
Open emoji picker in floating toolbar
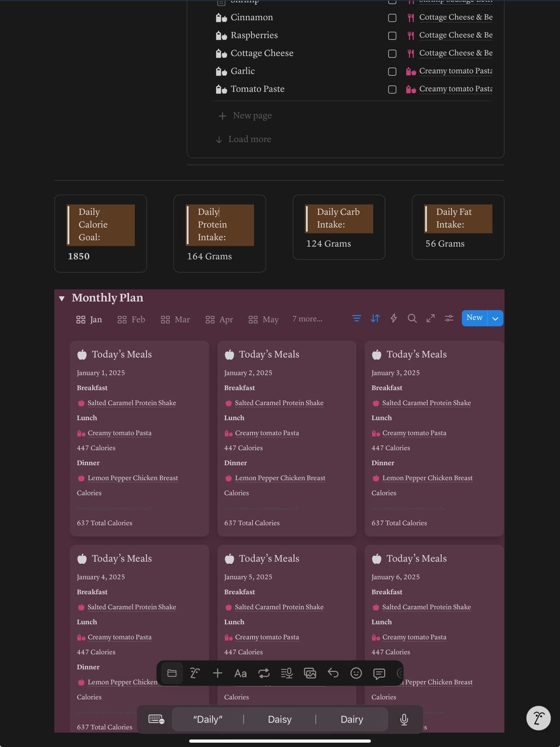click(x=356, y=673)
